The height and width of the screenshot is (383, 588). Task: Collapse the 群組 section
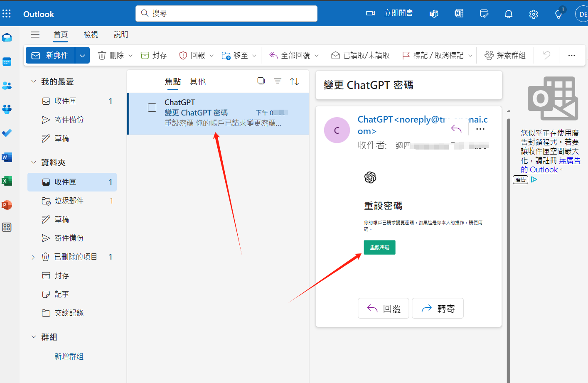coord(34,337)
